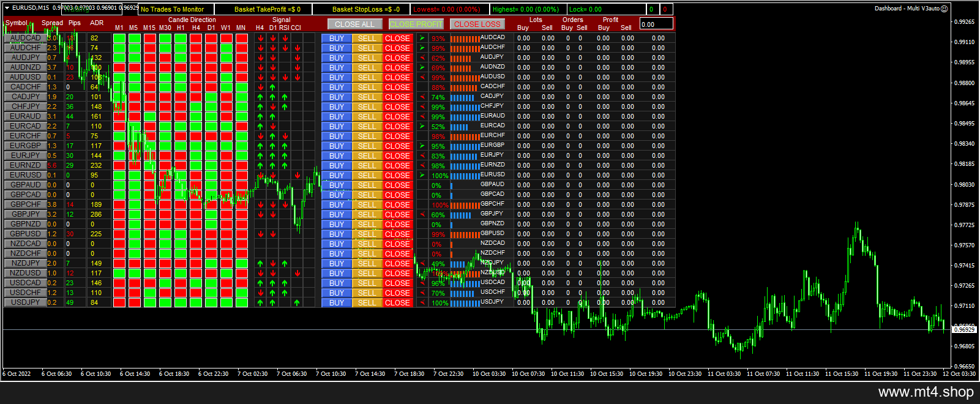This screenshot has width=980, height=404.
Task: Select the USDJPY symbol button
Action: (x=25, y=302)
